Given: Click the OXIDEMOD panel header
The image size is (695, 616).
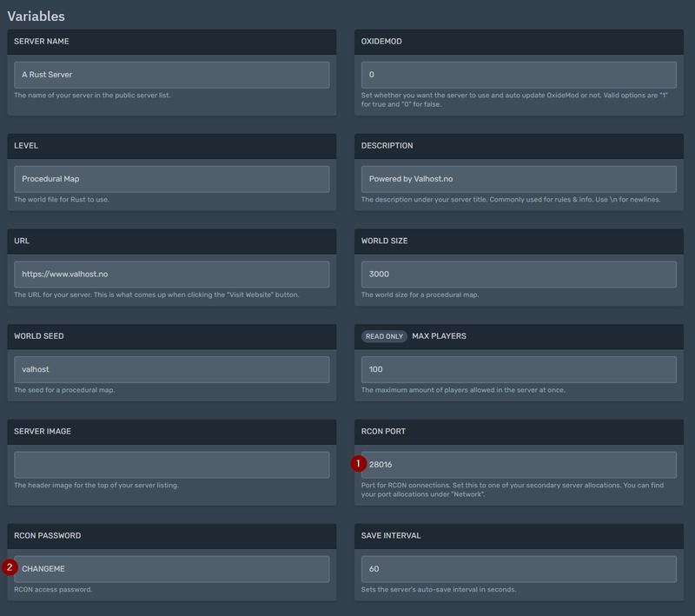Looking at the screenshot, I should point(519,42).
